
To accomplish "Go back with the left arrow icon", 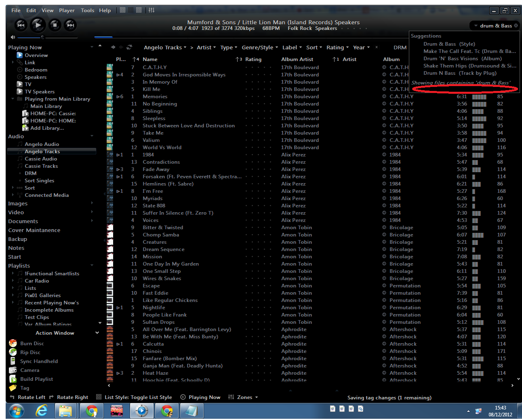I will coord(113,47).
